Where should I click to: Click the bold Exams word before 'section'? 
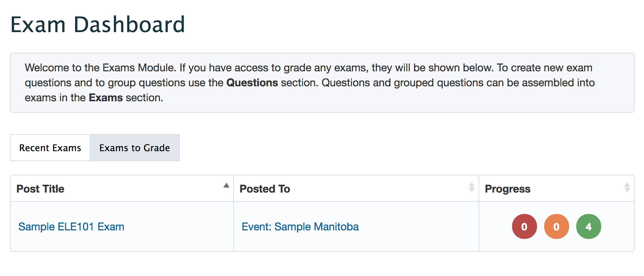(106, 98)
